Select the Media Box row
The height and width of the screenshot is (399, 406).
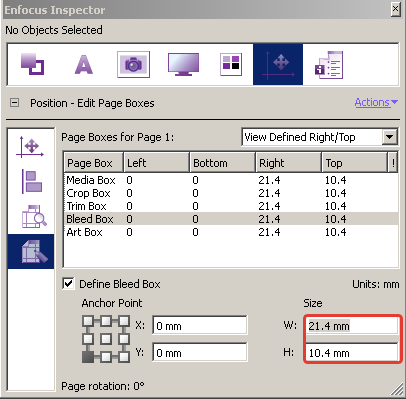coord(231,180)
